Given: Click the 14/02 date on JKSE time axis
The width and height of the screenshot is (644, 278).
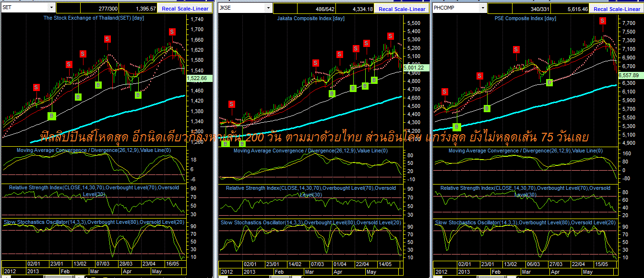Looking at the screenshot, I should (x=295, y=264).
